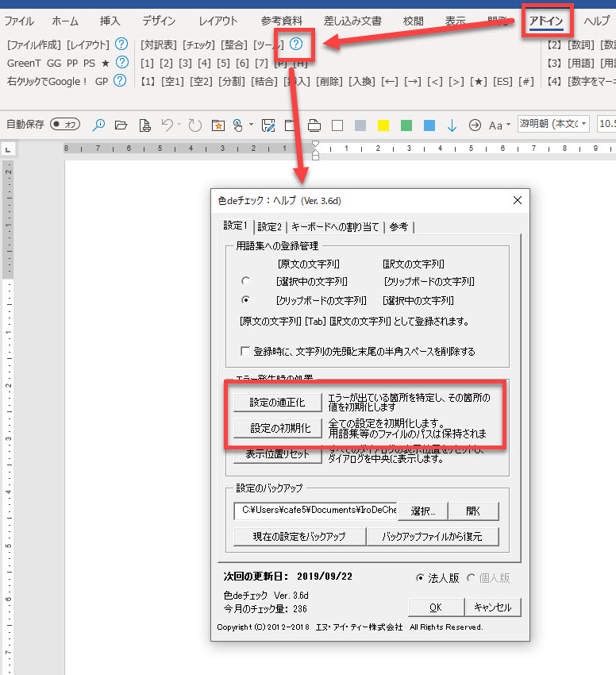616x675 pixels.
Task: Click the 設定の適正化 button
Action: pyautogui.click(x=277, y=403)
